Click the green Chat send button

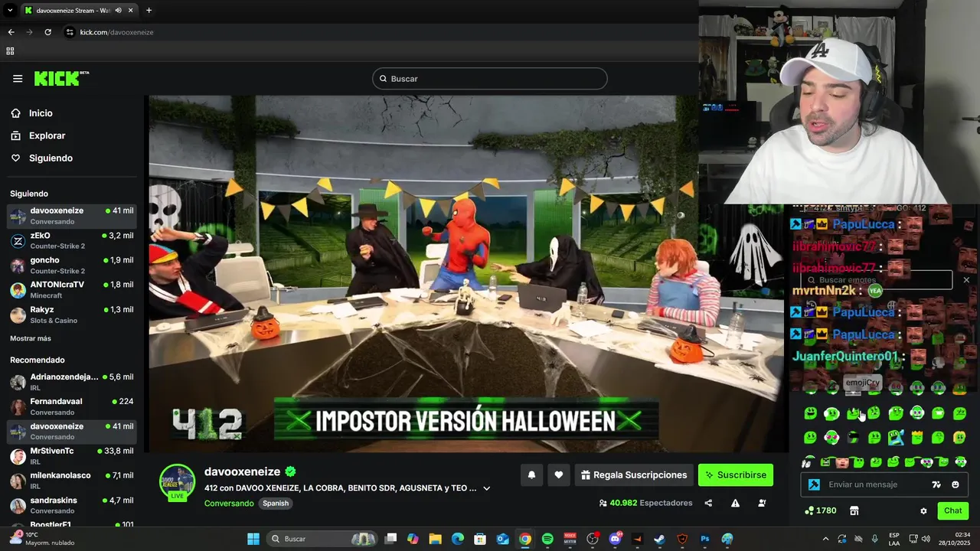[x=953, y=510]
